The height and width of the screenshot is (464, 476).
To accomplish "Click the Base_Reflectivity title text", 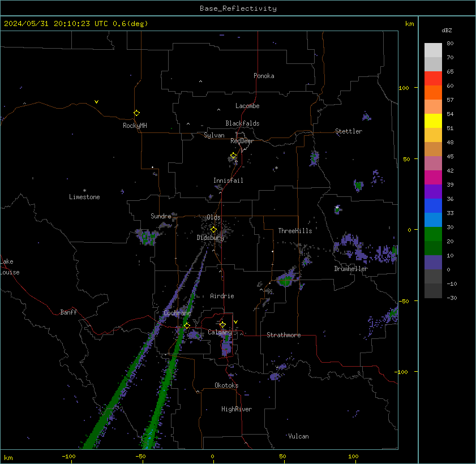I will coord(238,8).
